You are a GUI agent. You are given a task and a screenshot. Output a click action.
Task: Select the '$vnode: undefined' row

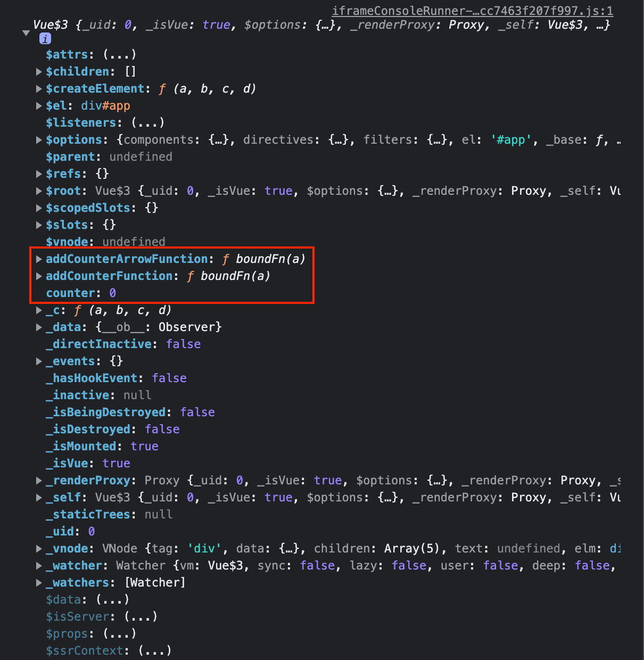pos(105,242)
